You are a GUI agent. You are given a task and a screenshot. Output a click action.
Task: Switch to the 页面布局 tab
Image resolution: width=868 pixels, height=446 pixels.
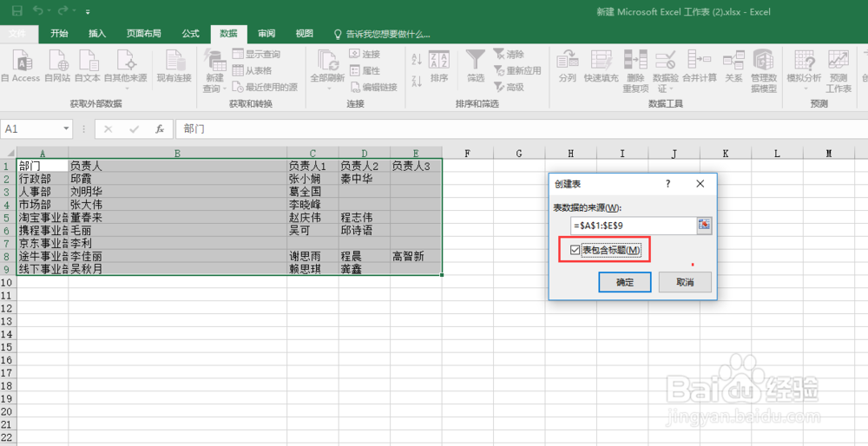(143, 34)
